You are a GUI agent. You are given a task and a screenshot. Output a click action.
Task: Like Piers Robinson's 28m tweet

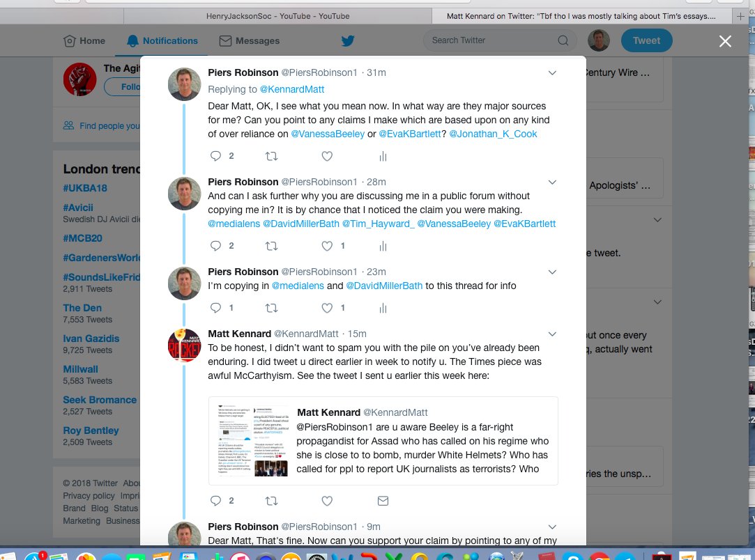tap(327, 246)
